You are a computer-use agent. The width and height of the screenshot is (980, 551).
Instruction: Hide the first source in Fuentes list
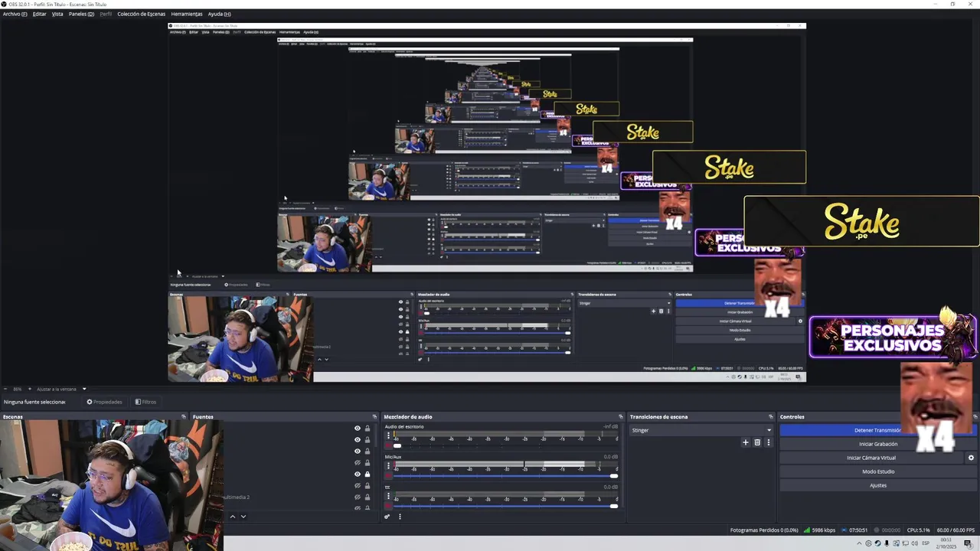pos(357,429)
